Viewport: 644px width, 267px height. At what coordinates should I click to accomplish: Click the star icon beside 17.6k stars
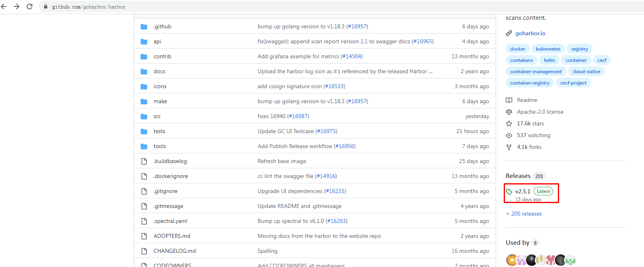click(509, 124)
